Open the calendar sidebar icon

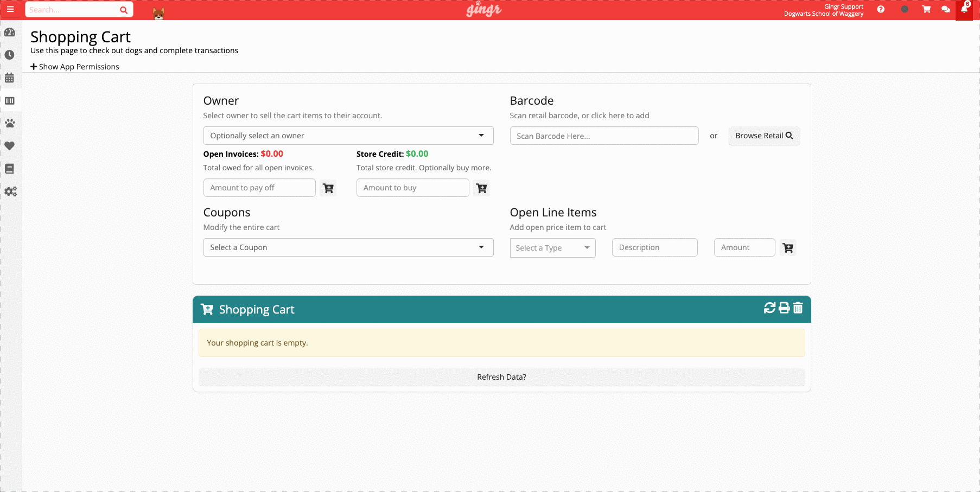(10, 78)
